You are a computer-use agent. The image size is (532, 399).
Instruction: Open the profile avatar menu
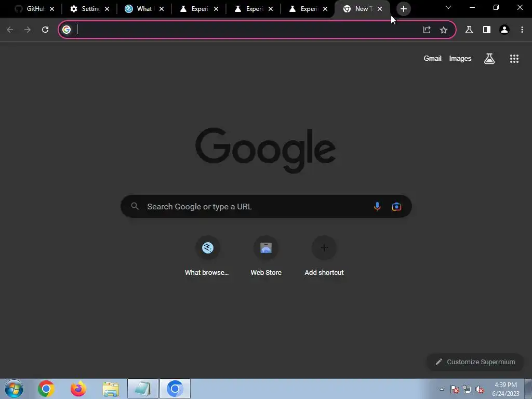[504, 30]
